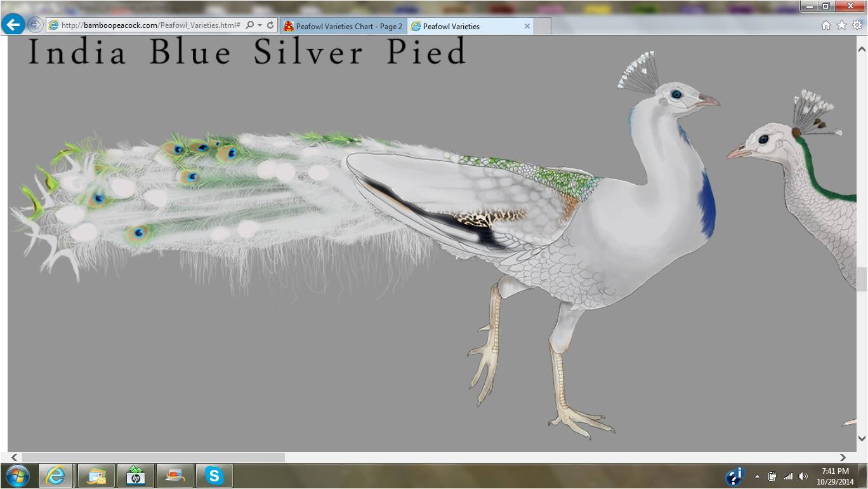
Task: Open the Windows Start menu
Action: [16, 476]
